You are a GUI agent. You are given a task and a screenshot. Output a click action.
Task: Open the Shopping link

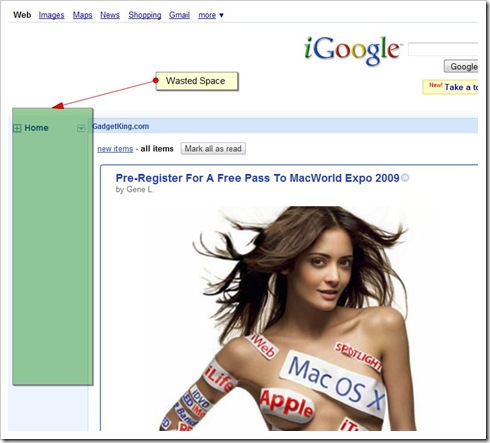coord(145,15)
